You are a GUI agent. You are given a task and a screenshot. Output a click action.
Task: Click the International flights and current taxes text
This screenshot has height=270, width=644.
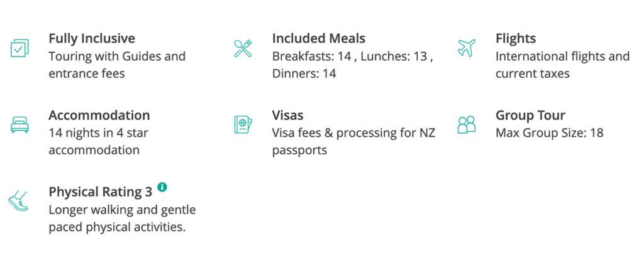[562, 65]
